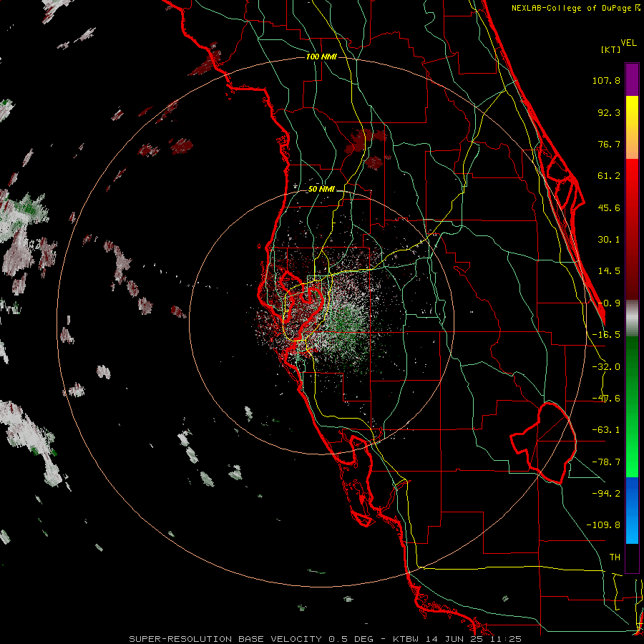Click the 76.7 velocity scale value
The width and height of the screenshot is (644, 644).
pos(609,144)
